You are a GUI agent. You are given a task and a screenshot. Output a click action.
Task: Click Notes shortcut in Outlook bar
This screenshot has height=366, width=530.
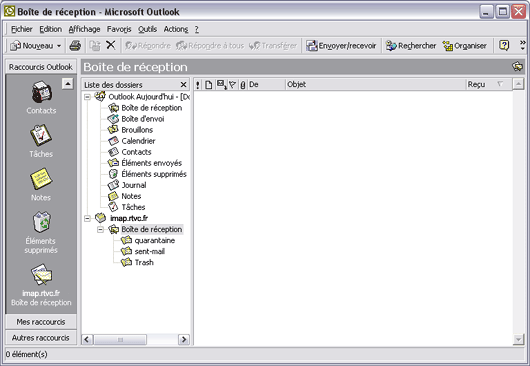coord(41,185)
